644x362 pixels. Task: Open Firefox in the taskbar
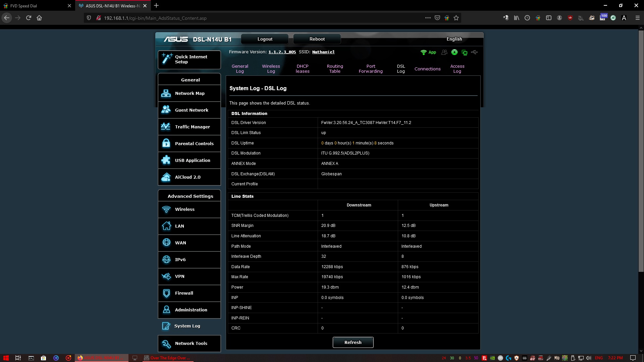pos(102,358)
